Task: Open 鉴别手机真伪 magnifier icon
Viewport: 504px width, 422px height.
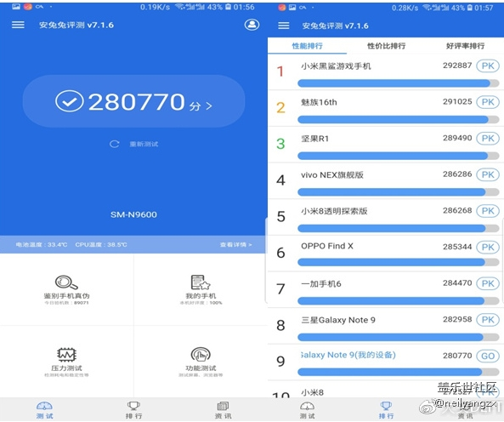Action: (x=66, y=282)
